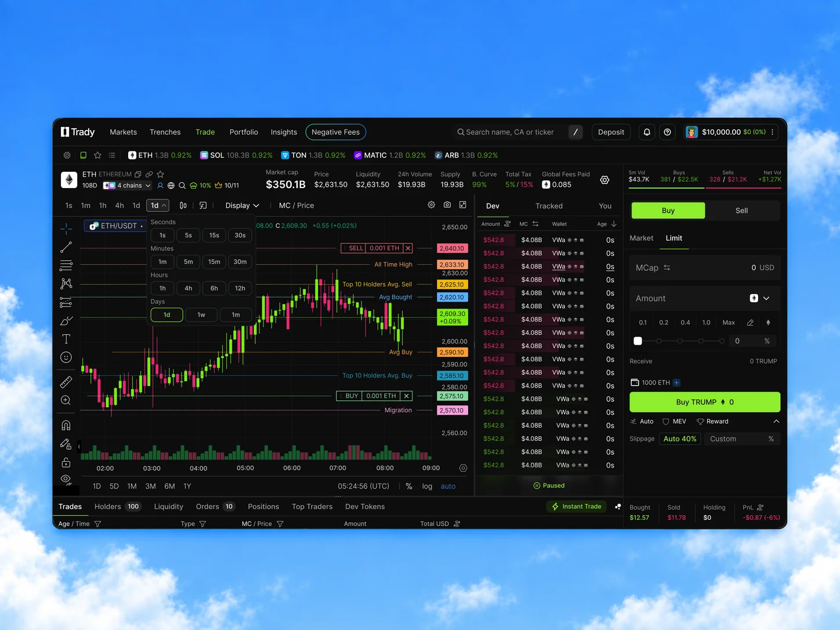Go to the Portfolio page

244,132
